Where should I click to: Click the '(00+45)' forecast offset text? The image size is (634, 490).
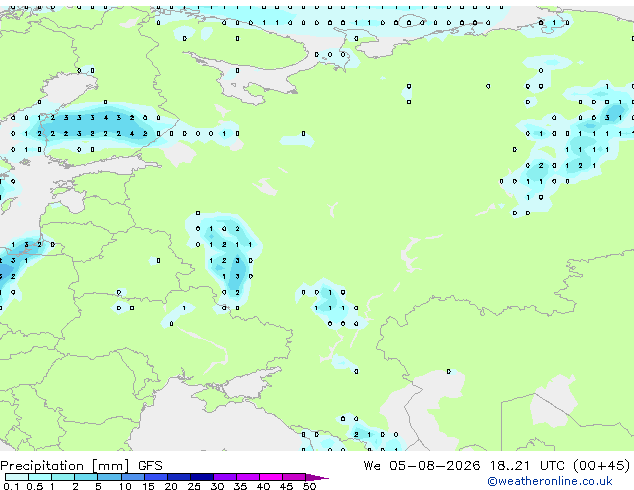(x=602, y=466)
